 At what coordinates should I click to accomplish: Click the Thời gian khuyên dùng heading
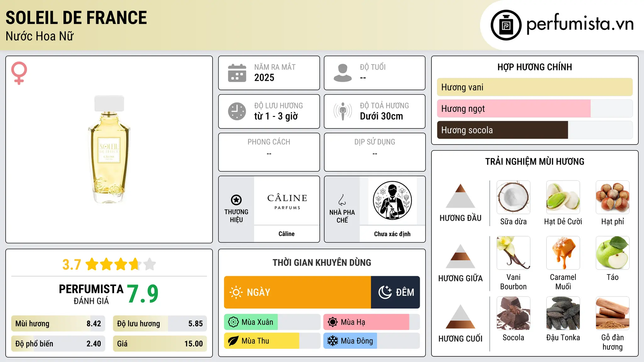[322, 262]
